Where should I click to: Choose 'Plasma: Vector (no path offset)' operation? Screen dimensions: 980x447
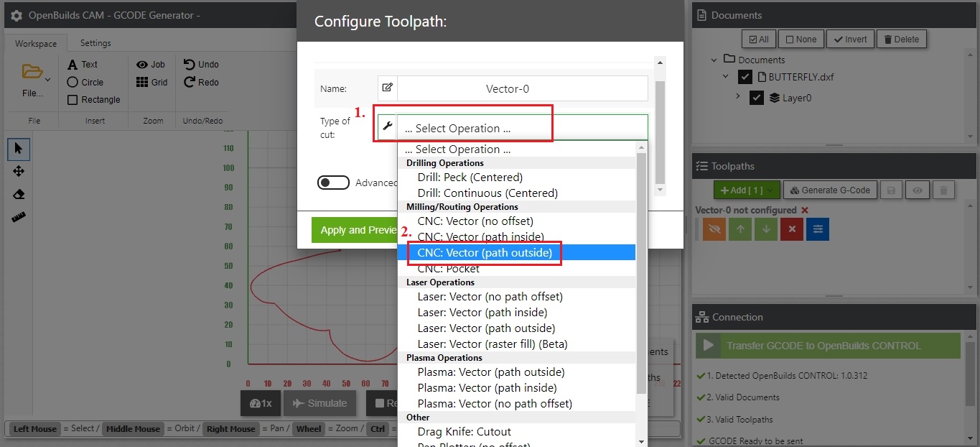516,403
